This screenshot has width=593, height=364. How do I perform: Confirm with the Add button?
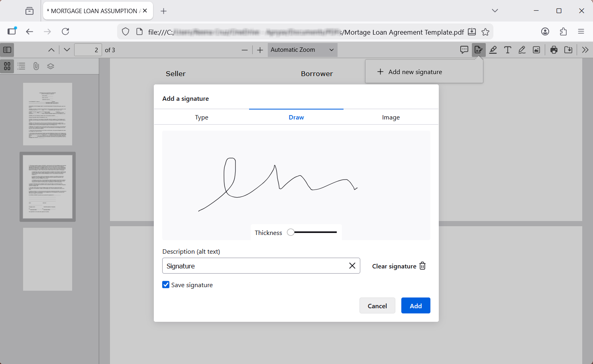pyautogui.click(x=416, y=305)
